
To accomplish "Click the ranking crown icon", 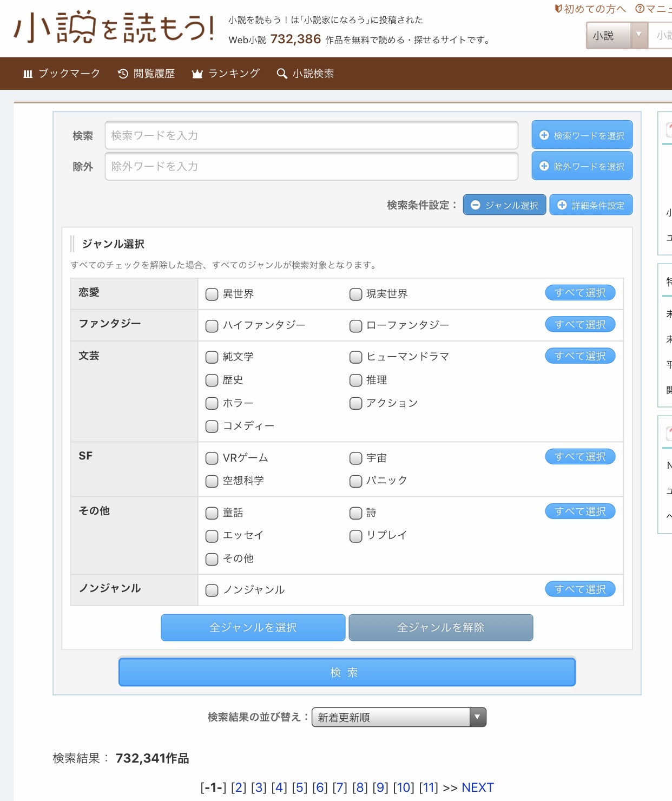I will click(197, 74).
